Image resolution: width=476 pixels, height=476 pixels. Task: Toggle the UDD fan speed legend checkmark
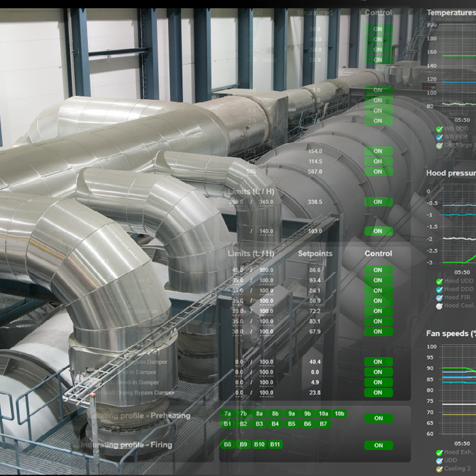(x=439, y=461)
